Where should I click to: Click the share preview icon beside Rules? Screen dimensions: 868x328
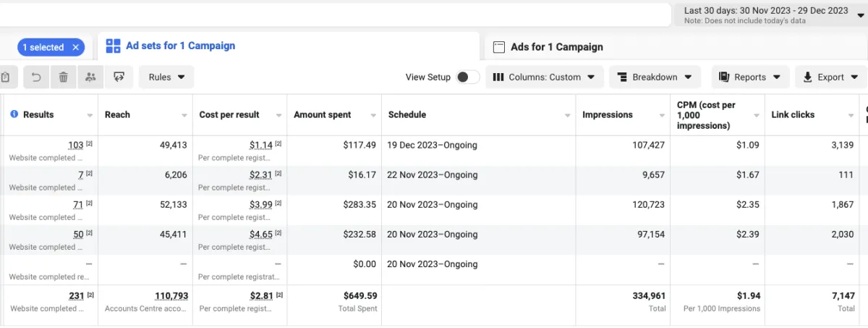coord(119,77)
